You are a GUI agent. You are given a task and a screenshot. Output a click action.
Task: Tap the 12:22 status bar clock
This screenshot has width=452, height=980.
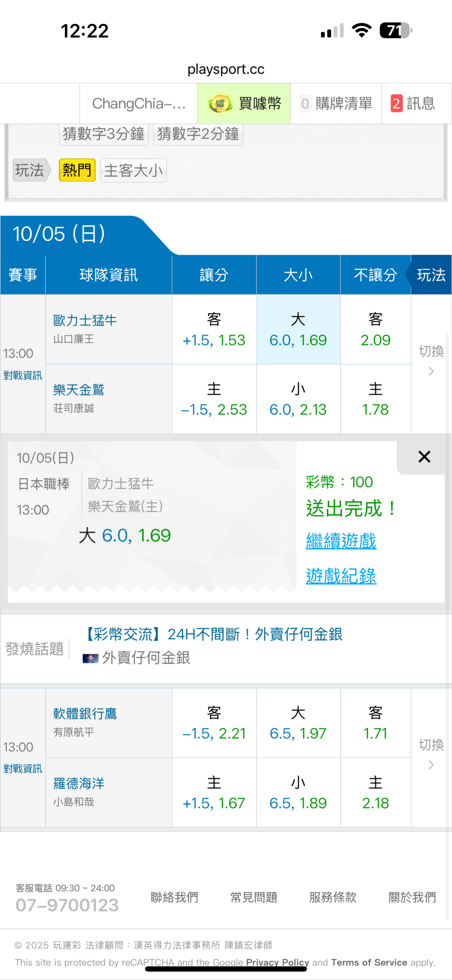pos(85,31)
